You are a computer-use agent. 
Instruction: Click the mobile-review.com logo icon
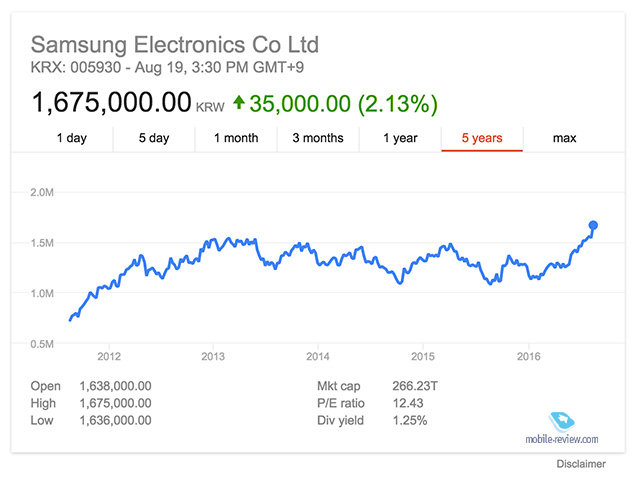[x=562, y=422]
